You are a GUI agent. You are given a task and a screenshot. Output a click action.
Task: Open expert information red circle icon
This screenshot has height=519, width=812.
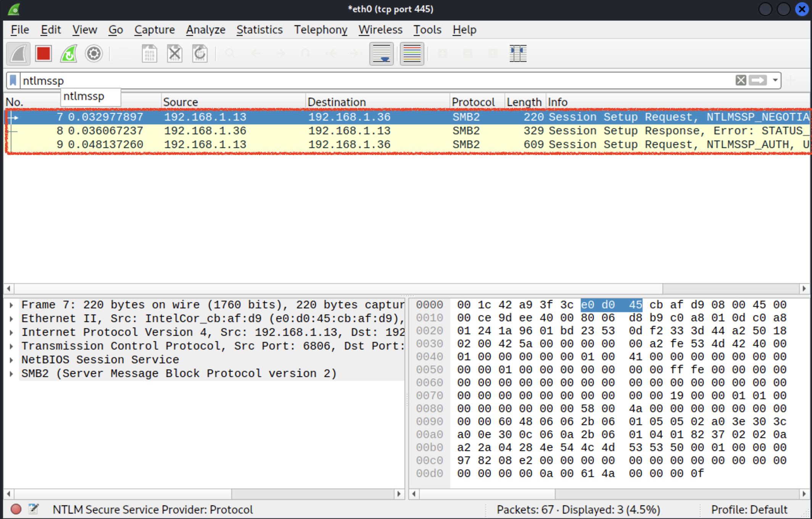point(16,509)
